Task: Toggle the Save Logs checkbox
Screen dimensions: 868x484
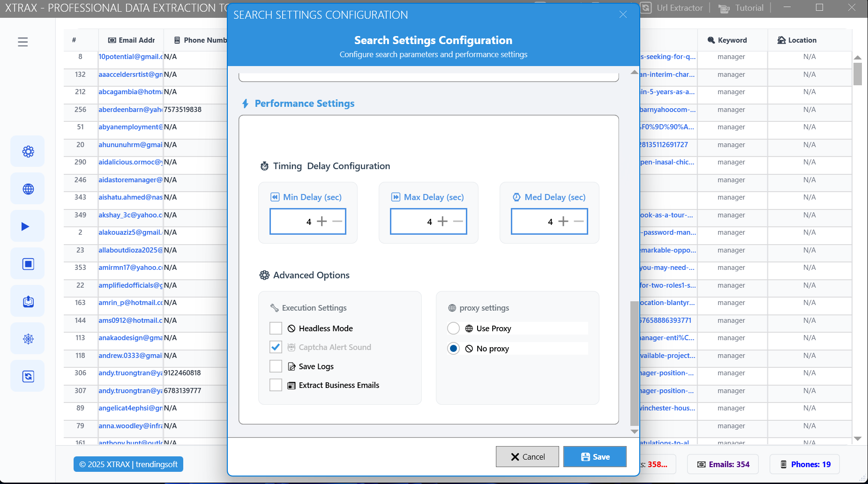Action: 276,366
